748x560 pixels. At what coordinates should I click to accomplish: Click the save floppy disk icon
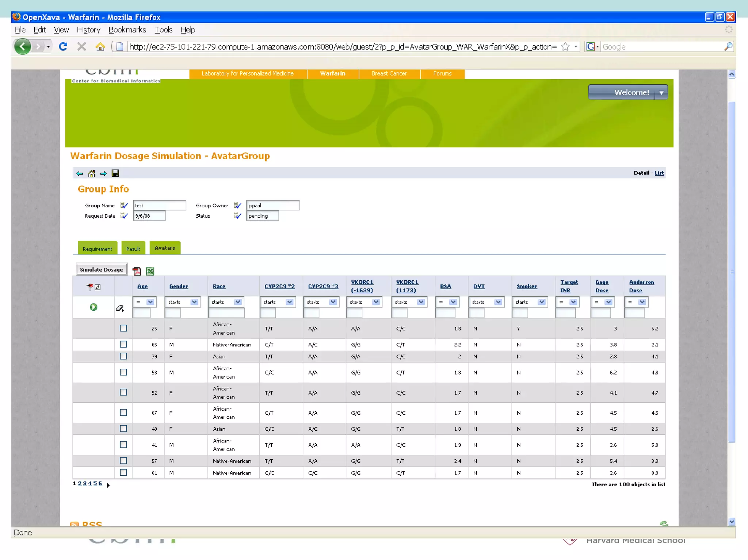tap(115, 173)
